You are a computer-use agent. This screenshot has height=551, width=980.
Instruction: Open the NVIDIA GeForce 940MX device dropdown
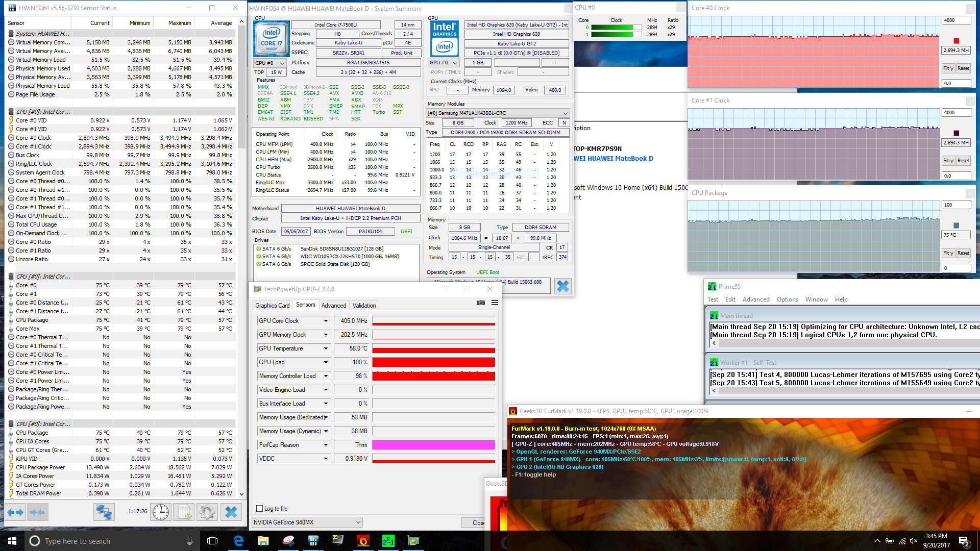coord(358,522)
